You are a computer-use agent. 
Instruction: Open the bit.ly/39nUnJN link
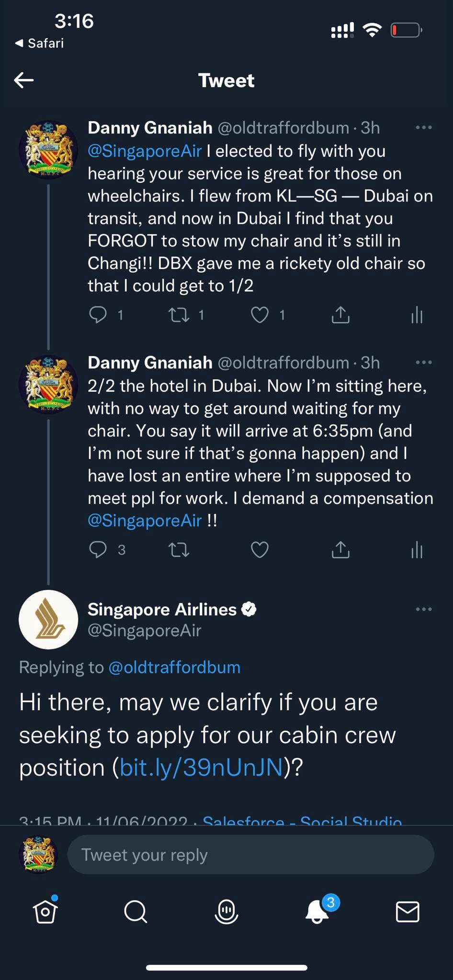coord(201,767)
